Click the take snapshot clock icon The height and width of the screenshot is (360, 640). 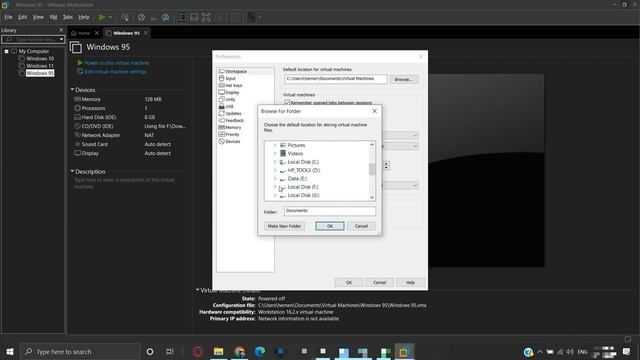coord(141,17)
